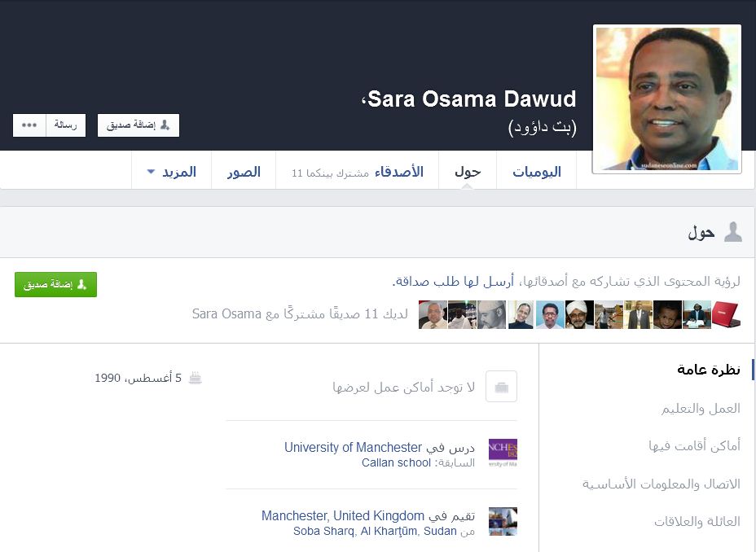Open the Callan school link
756x552 pixels.
(x=396, y=462)
